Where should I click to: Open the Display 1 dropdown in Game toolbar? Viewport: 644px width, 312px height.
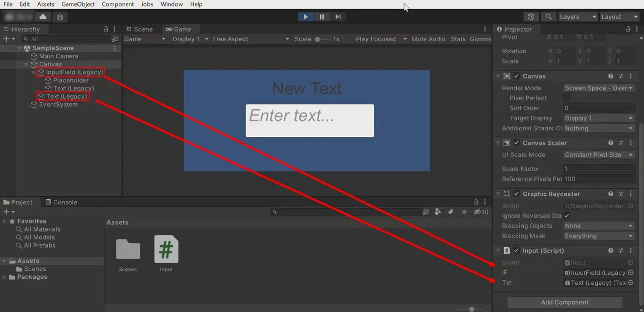point(190,39)
